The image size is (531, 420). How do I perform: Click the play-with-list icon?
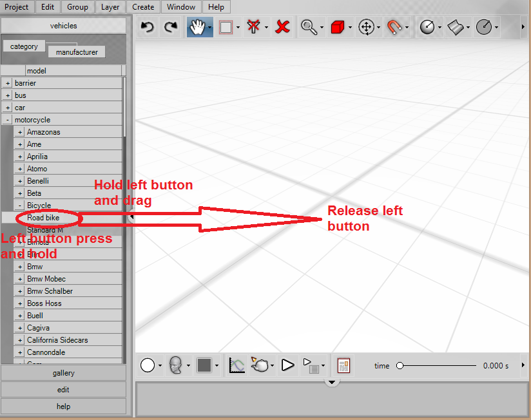coord(311,366)
